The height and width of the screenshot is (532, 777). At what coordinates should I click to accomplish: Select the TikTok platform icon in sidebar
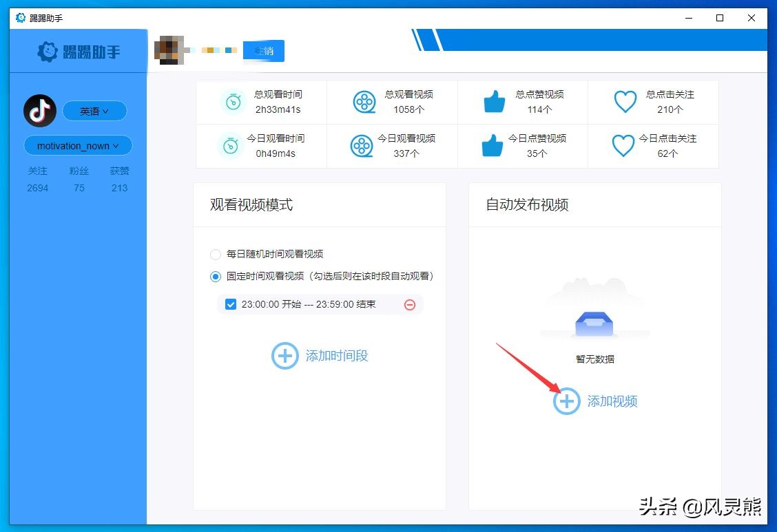[x=39, y=111]
